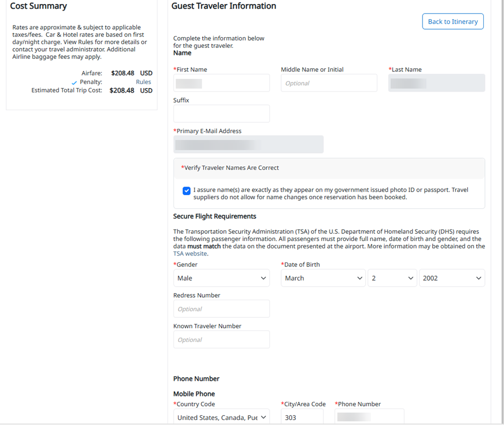Open the penalty Rules link

[x=143, y=82]
